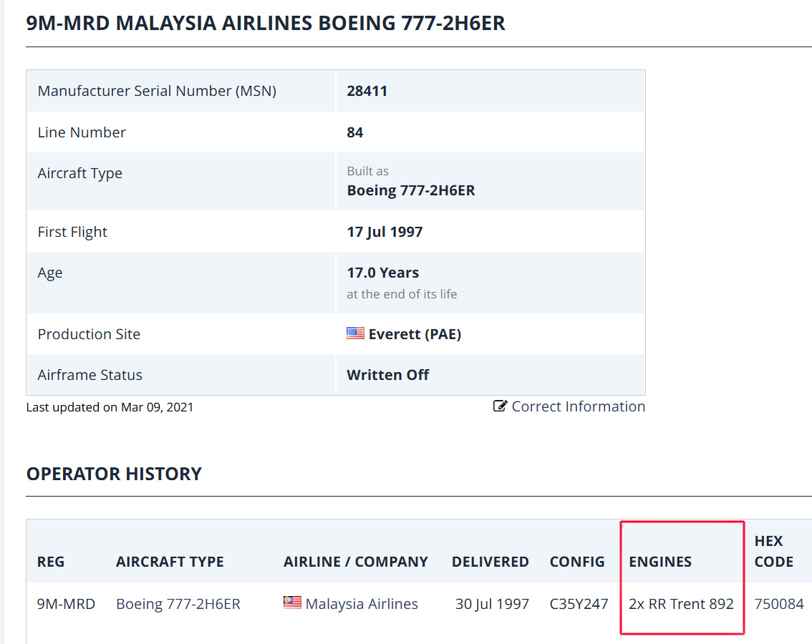Select the 9M-MRD registration in history table
The height and width of the screenshot is (644, 812).
[x=66, y=604]
